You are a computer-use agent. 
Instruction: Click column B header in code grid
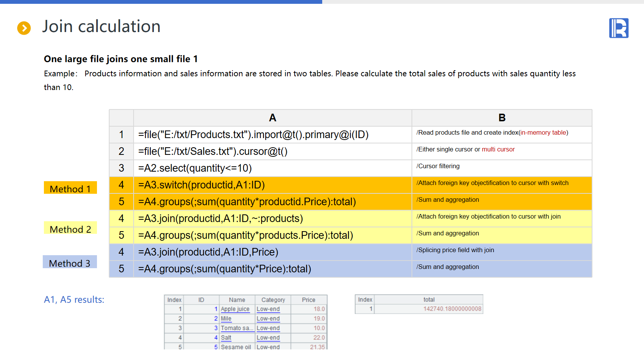[502, 118]
